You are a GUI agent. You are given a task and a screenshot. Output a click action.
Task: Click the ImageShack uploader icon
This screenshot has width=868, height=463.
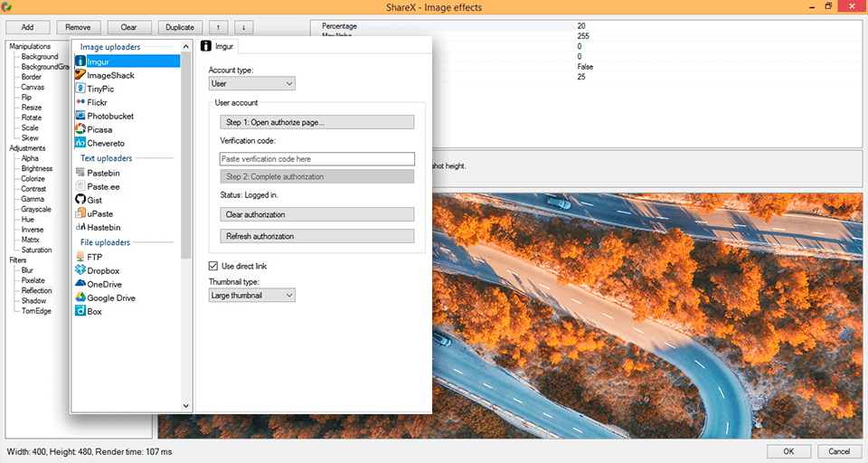pyautogui.click(x=80, y=74)
